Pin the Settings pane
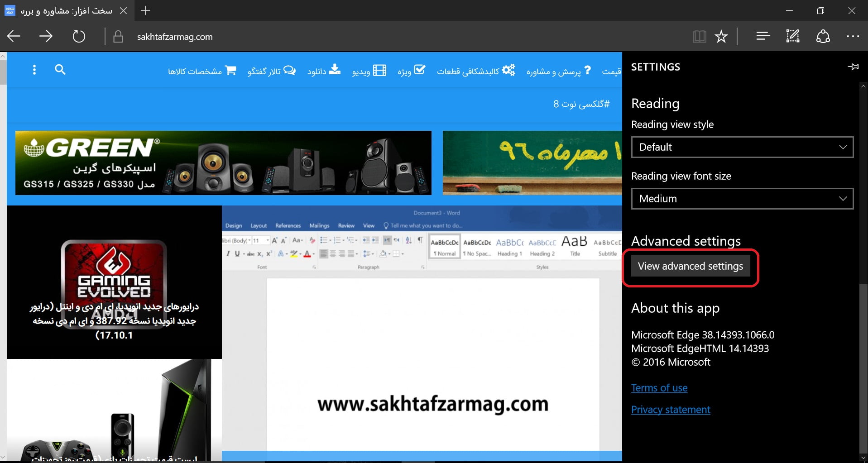Viewport: 868px width, 463px height. coord(853,67)
